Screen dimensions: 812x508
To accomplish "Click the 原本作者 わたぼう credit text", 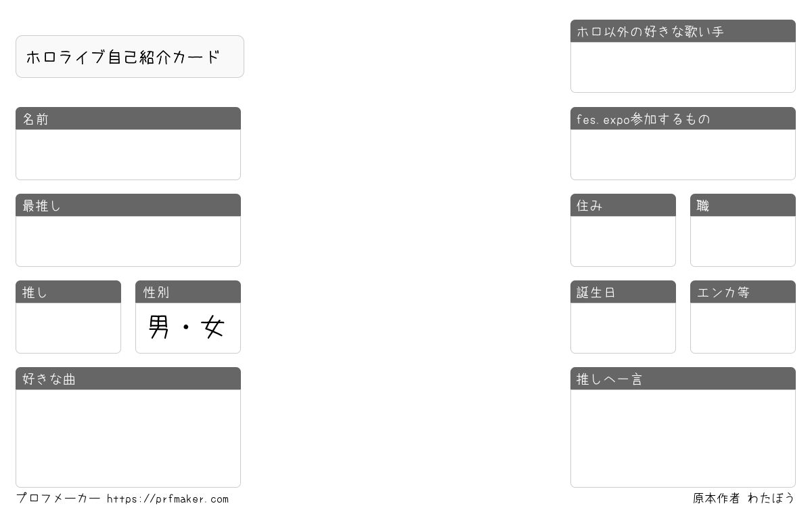I will click(x=743, y=499).
